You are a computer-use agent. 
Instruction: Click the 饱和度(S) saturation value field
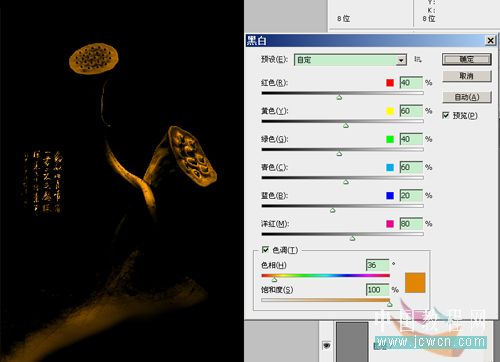377,290
